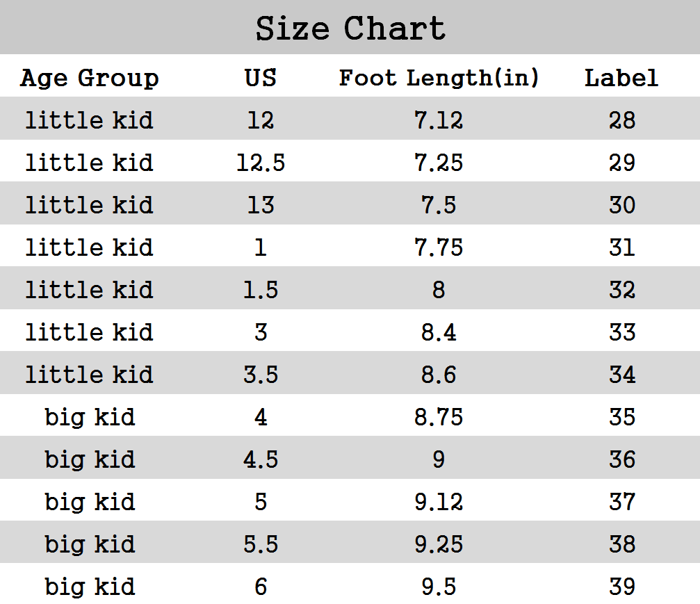
Task: Select the US size 3.5 cell
Action: pyautogui.click(x=261, y=375)
